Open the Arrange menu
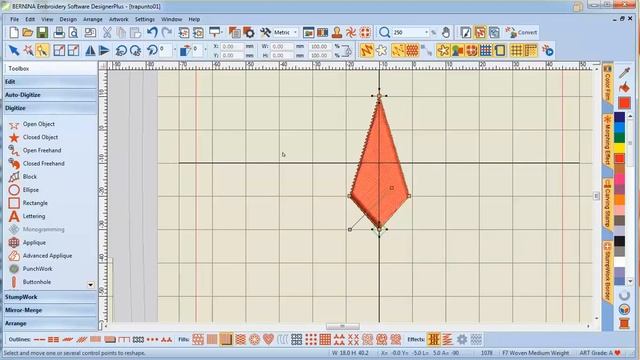The width and height of the screenshot is (640, 360). coord(93,19)
